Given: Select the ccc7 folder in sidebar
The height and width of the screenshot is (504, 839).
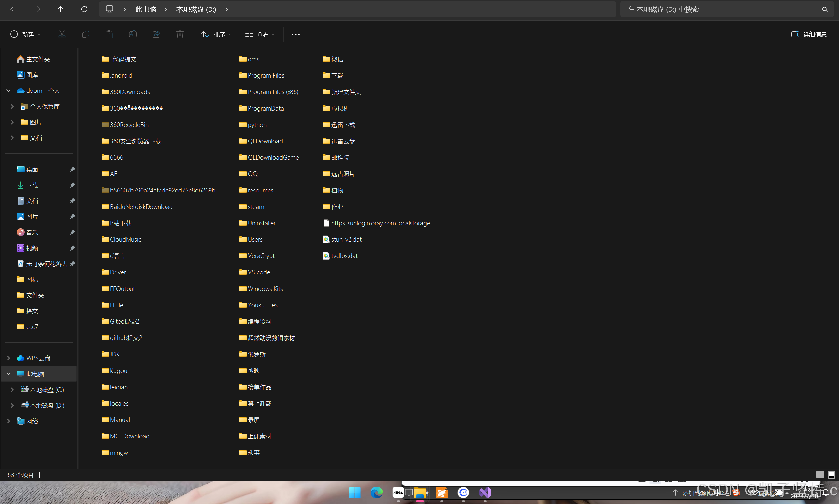Looking at the screenshot, I should (x=28, y=327).
